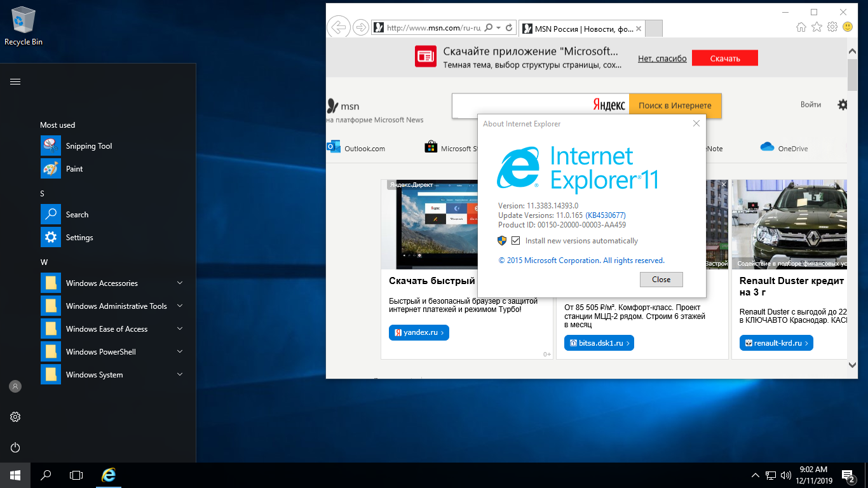Show hidden icons in the system tray

756,475
